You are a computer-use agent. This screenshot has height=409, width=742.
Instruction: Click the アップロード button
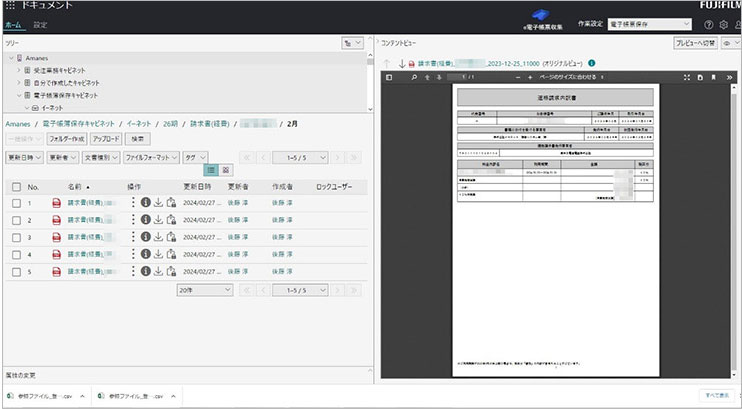(106, 139)
